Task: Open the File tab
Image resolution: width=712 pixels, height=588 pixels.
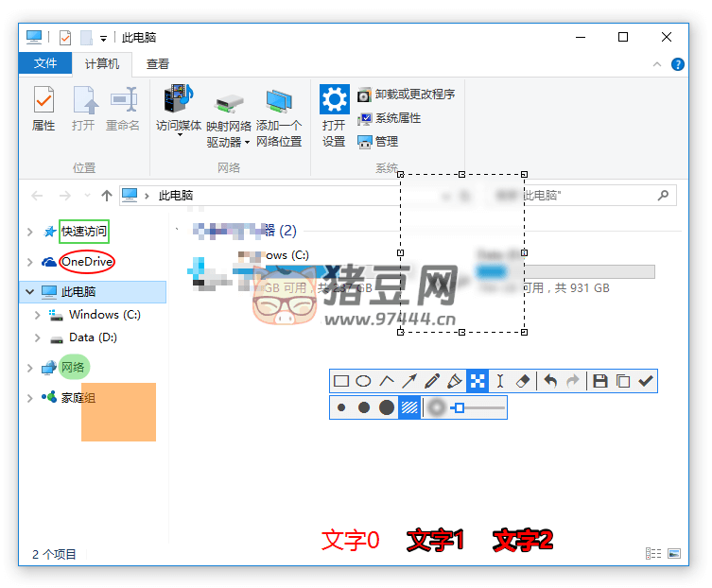Action: click(45, 63)
